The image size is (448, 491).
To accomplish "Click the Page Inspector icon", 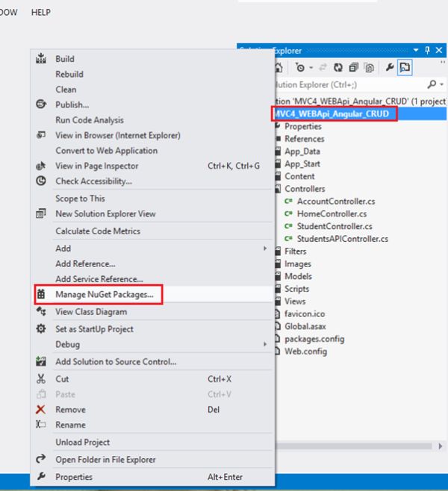I will click(41, 166).
